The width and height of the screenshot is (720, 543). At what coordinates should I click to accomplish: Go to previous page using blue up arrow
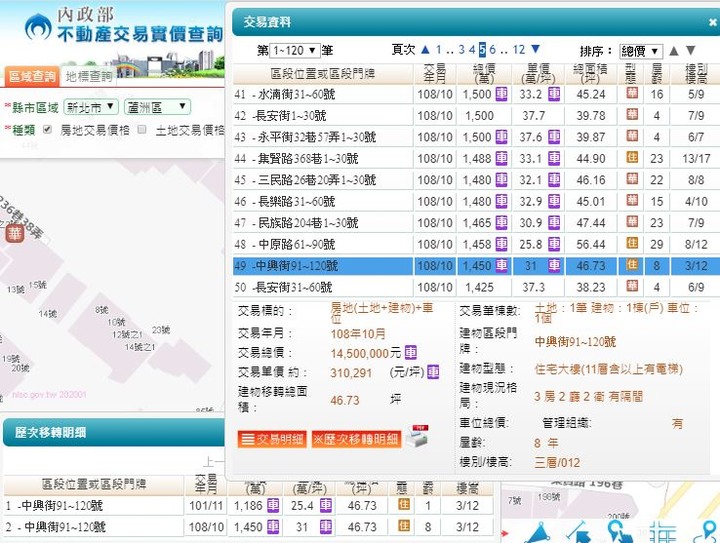(x=425, y=49)
